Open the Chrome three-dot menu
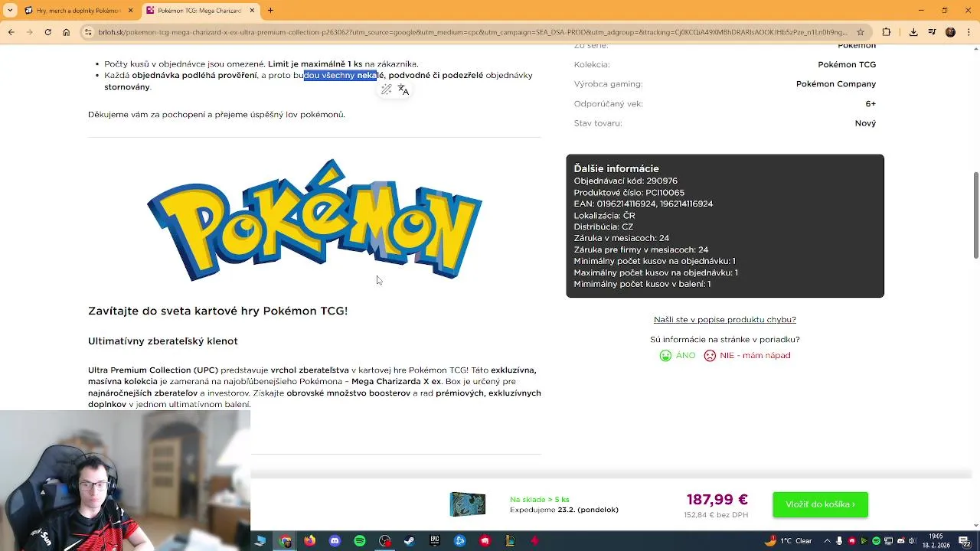 [x=969, y=32]
